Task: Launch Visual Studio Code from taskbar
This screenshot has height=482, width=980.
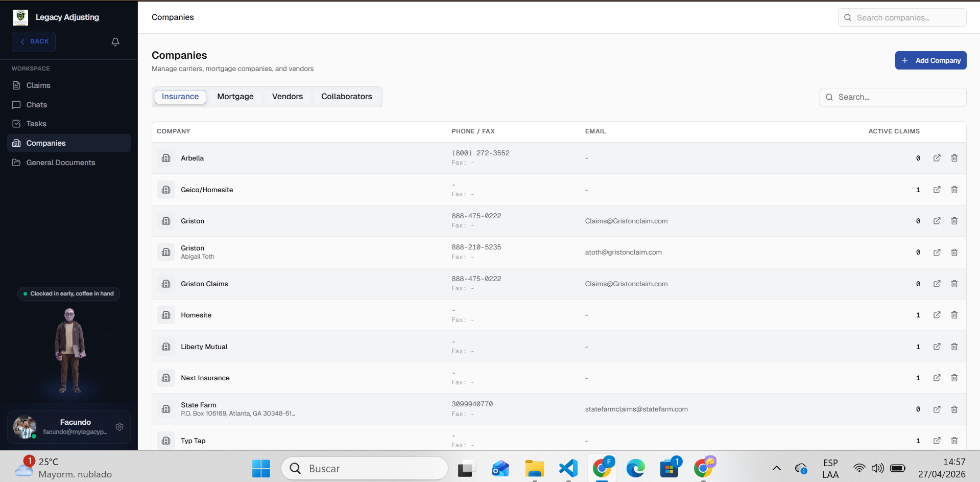Action: (568, 468)
